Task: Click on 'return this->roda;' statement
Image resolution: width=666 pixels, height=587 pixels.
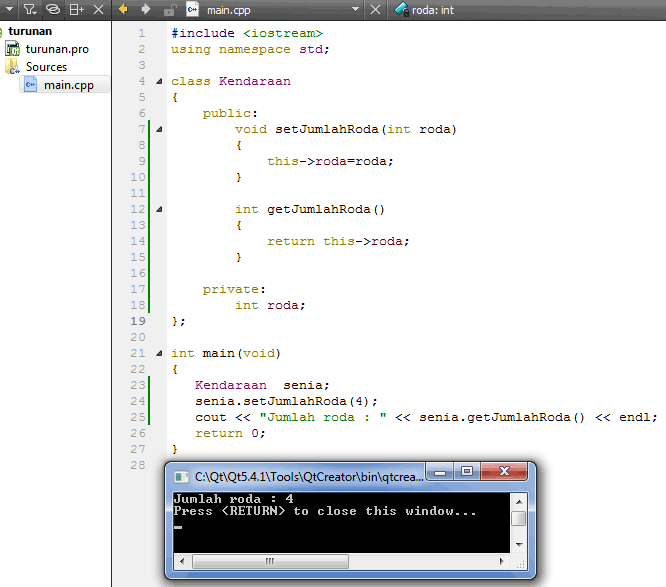Action: tap(338, 241)
